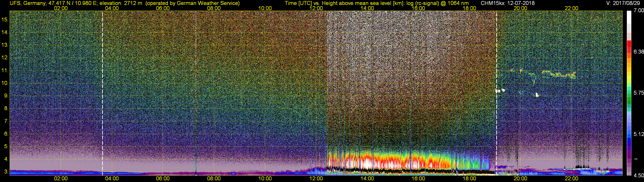Click the colorbar maximum value '7.00'
Viewport: 644px width, 182px height.
[639, 10]
